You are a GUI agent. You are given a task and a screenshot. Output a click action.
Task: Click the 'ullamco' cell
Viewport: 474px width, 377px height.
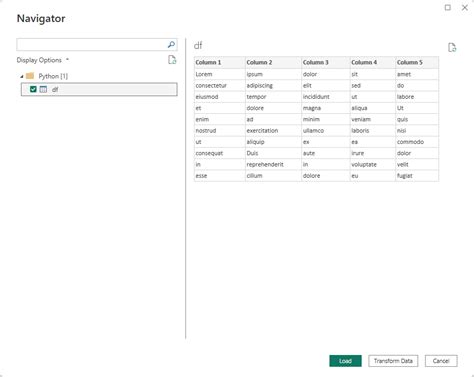(x=326, y=131)
